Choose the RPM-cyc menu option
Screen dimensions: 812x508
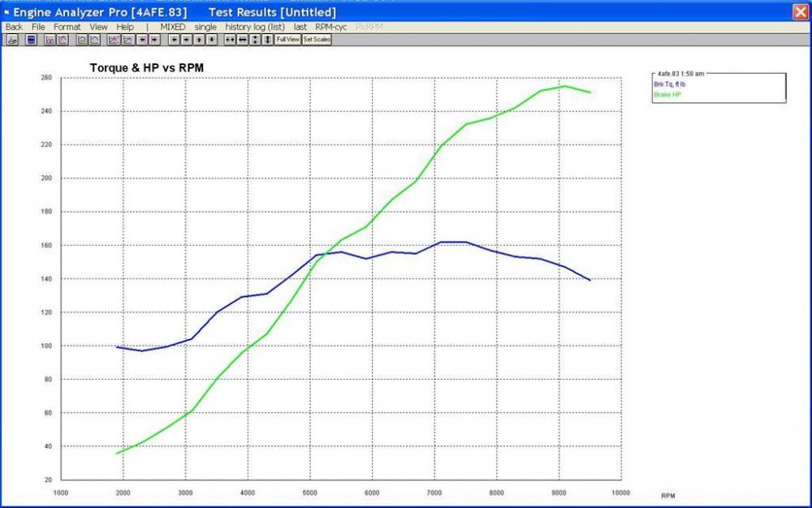(330, 27)
